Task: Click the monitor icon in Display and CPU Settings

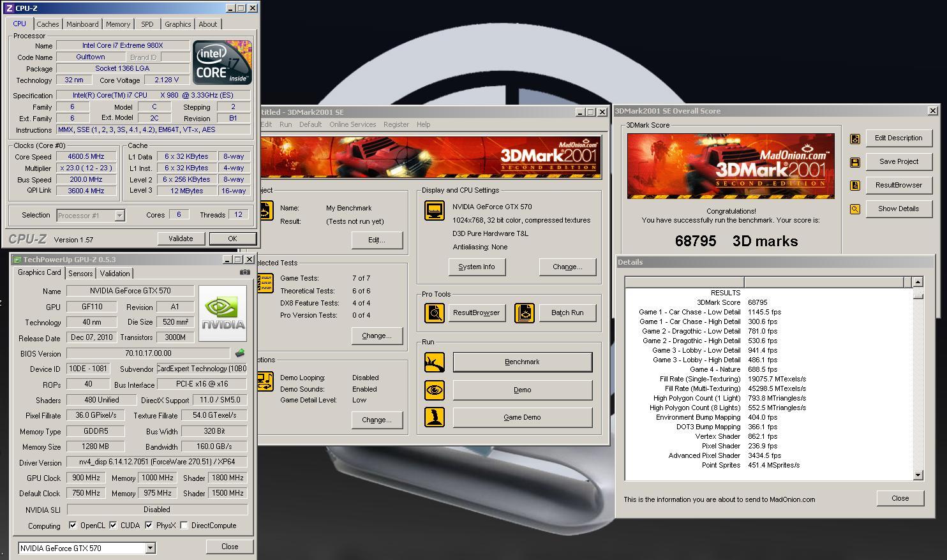Action: tap(435, 210)
